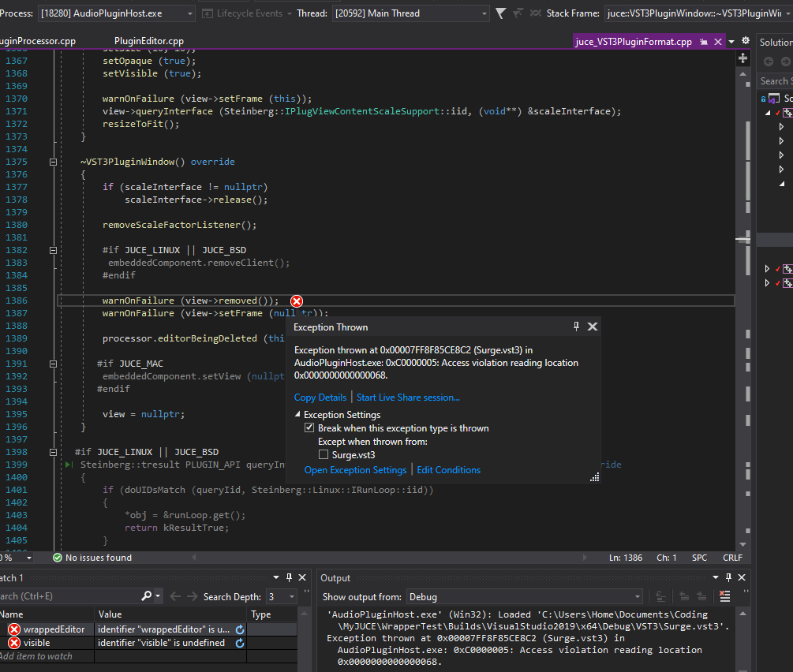Refresh the wrappedEditor watch value

pyautogui.click(x=240, y=629)
